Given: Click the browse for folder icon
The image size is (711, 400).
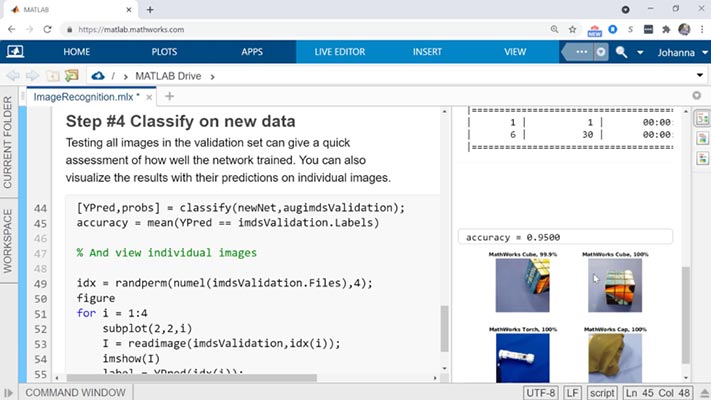Looking at the screenshot, I should pos(72,75).
